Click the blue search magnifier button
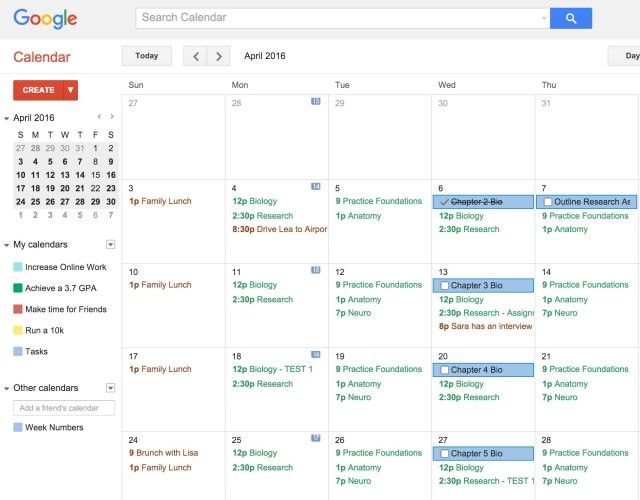 point(571,18)
